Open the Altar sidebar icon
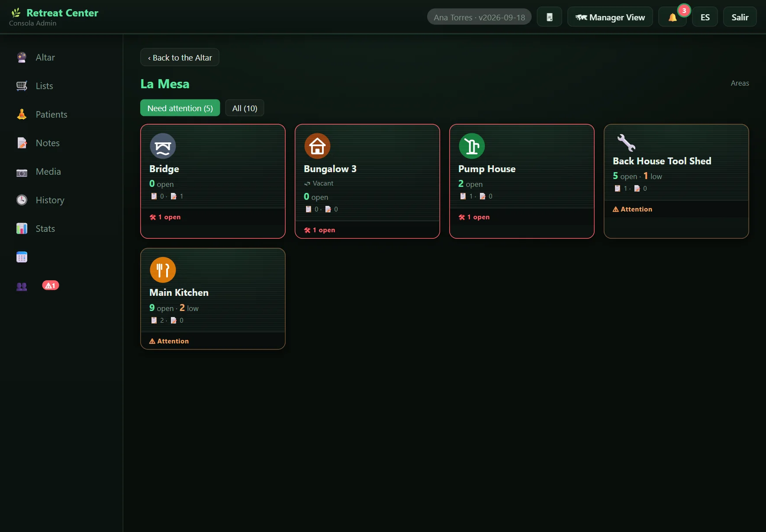This screenshot has width=766, height=532. tap(22, 58)
